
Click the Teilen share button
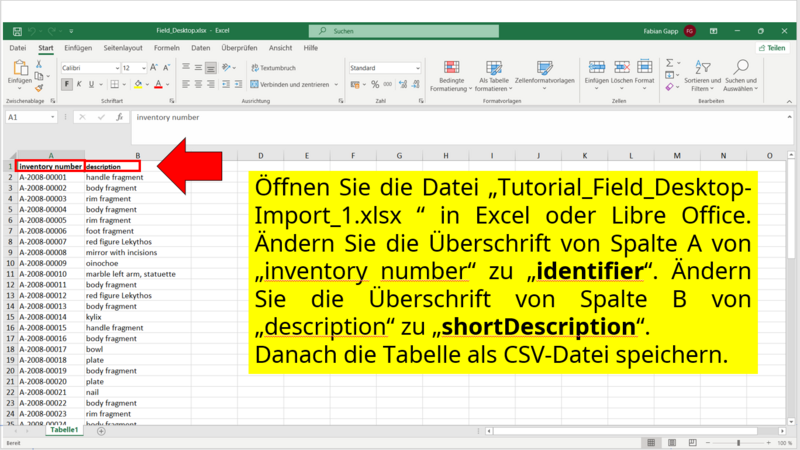pyautogui.click(x=769, y=48)
